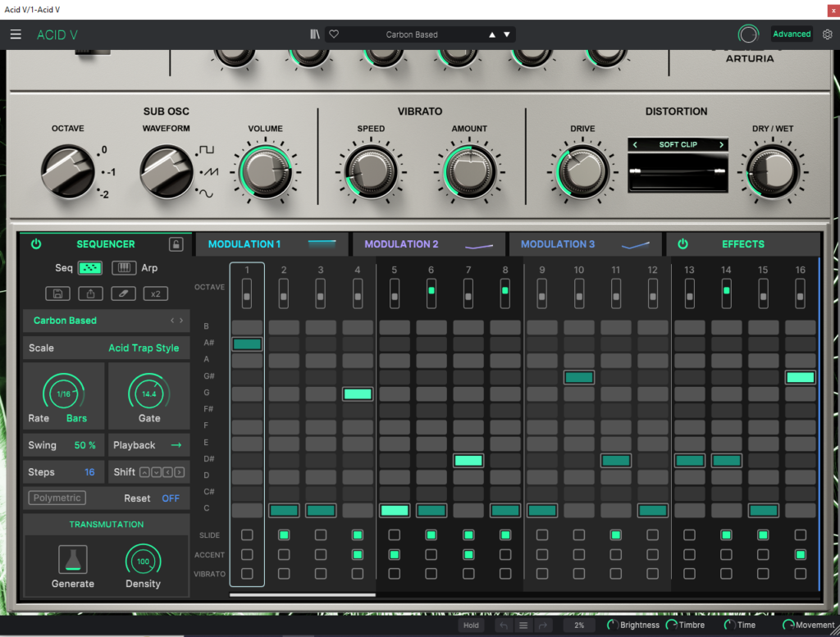
Task: Click the sequencer lock icon
Action: pyautogui.click(x=176, y=244)
